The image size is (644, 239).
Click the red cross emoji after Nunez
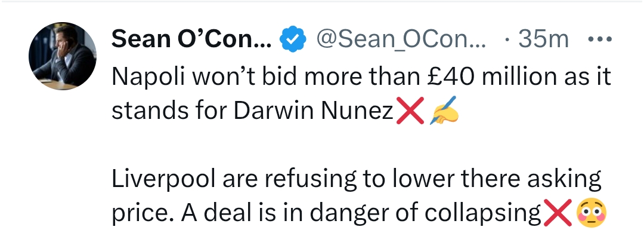click(410, 112)
